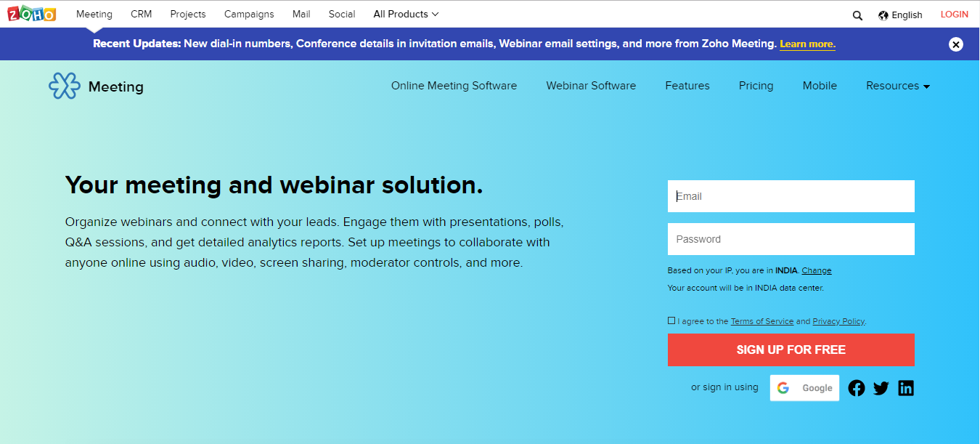Select CRM in the top product bar
Viewport: 980px width, 444px height.
click(141, 14)
